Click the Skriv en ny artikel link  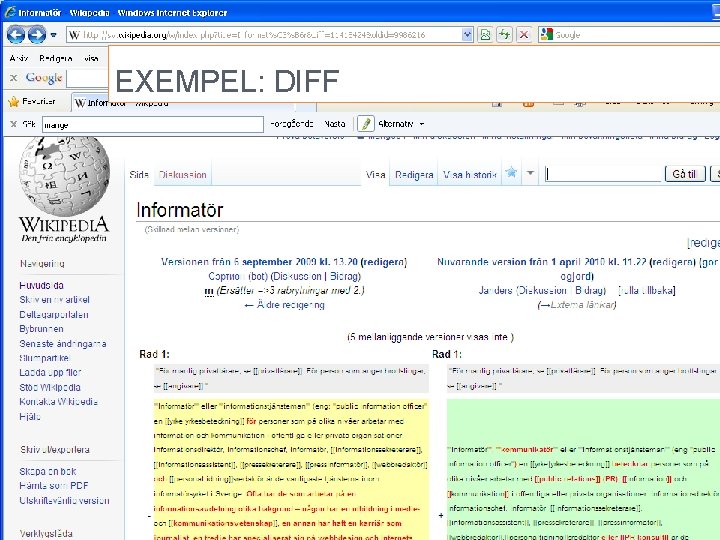(x=54, y=300)
